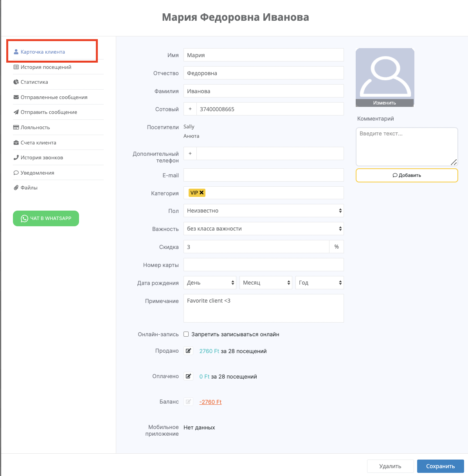Click the Сохранить button
This screenshot has width=468, height=476.
441,466
